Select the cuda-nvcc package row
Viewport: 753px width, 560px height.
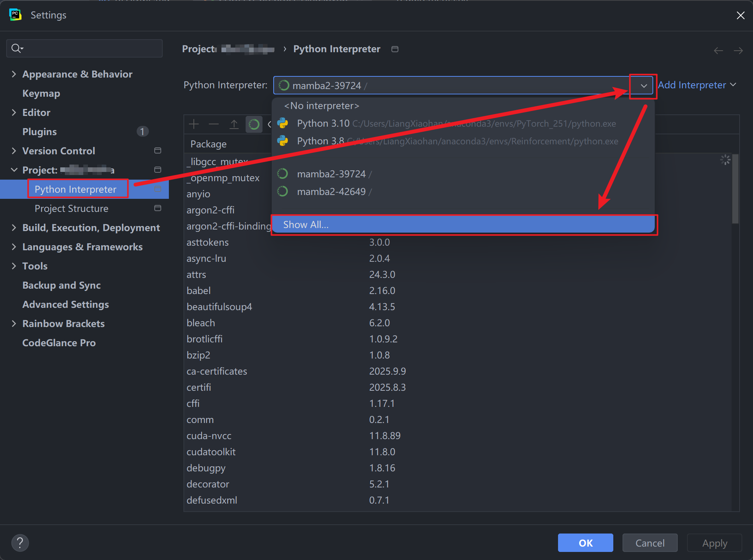pos(457,436)
